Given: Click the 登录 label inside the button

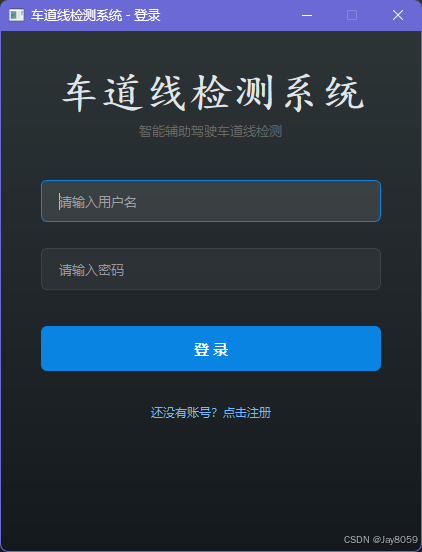Looking at the screenshot, I should (x=211, y=350).
